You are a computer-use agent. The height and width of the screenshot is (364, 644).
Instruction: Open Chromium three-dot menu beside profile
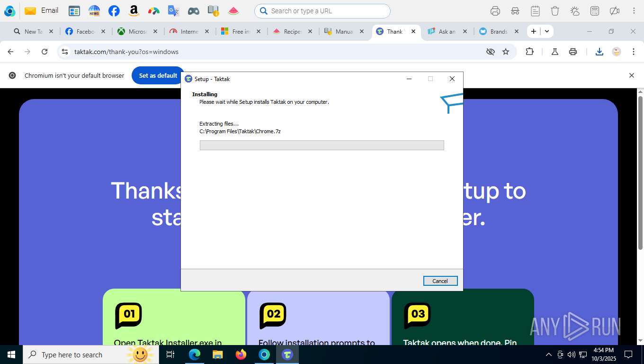click(x=634, y=52)
